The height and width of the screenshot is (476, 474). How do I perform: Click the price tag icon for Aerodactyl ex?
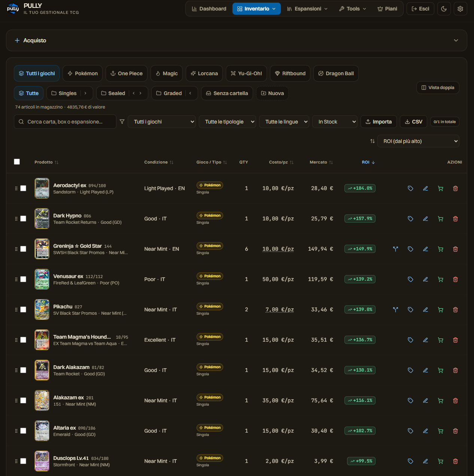point(410,189)
